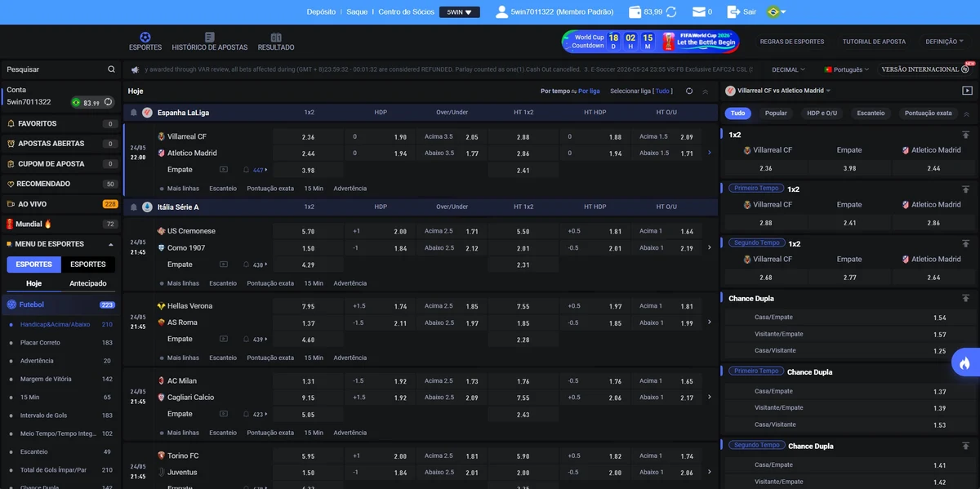This screenshot has height=489, width=980.
Task: Open APOSTAS ABERTAS in sidebar
Action: click(61, 144)
